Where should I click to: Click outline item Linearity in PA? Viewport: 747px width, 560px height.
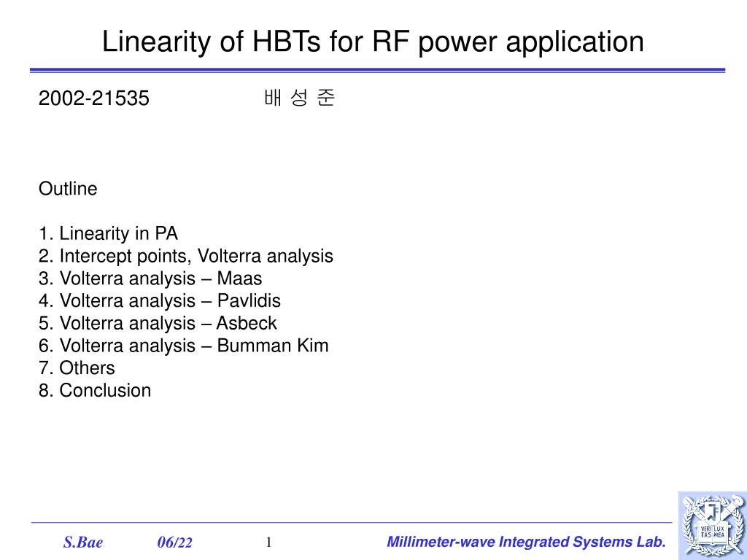[x=108, y=233]
